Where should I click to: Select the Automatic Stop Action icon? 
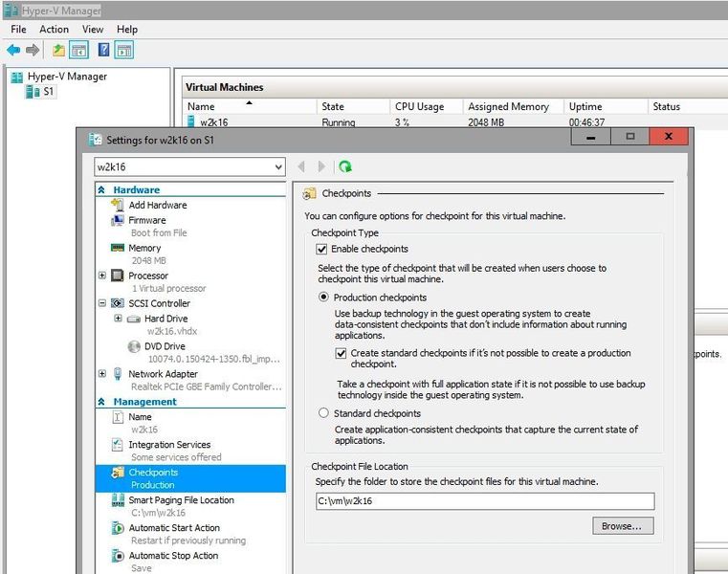pos(118,556)
